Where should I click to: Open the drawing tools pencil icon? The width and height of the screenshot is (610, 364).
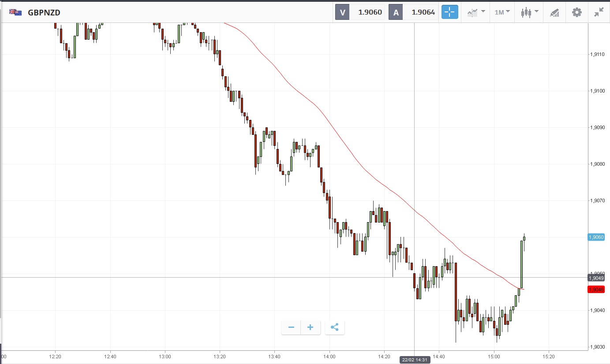click(554, 12)
